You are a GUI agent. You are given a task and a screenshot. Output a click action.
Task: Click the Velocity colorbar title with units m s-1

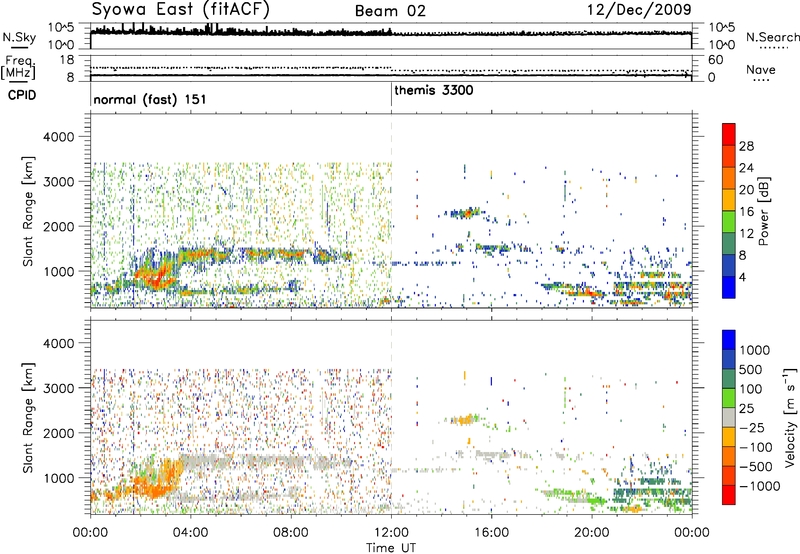pos(790,417)
